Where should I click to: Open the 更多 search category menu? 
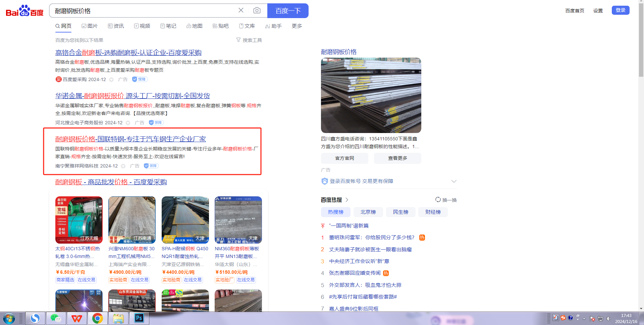click(x=297, y=26)
